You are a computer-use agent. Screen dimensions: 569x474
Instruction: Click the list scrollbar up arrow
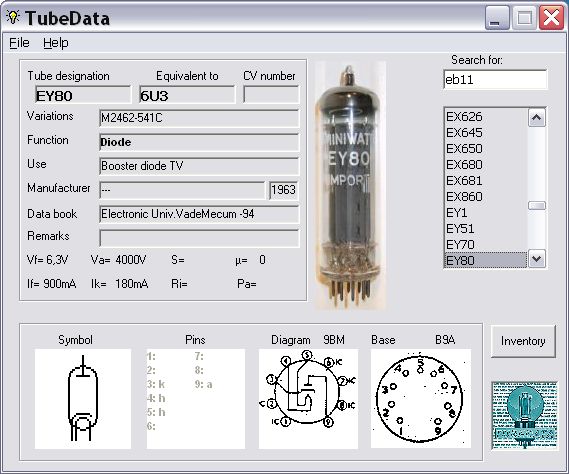pos(537,118)
